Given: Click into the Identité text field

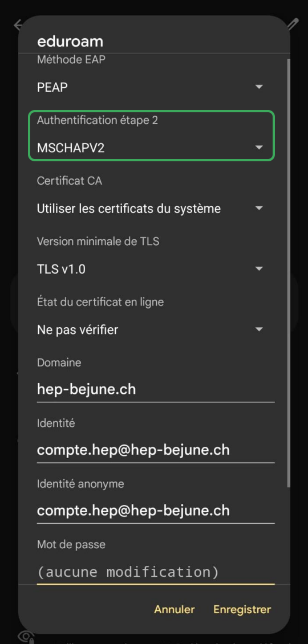Looking at the screenshot, I should pos(156,450).
